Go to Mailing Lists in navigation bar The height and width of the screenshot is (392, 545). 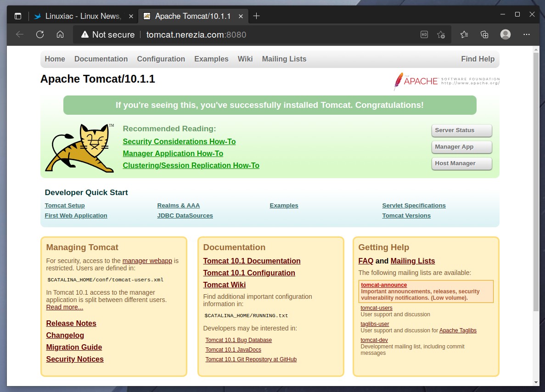(x=284, y=59)
